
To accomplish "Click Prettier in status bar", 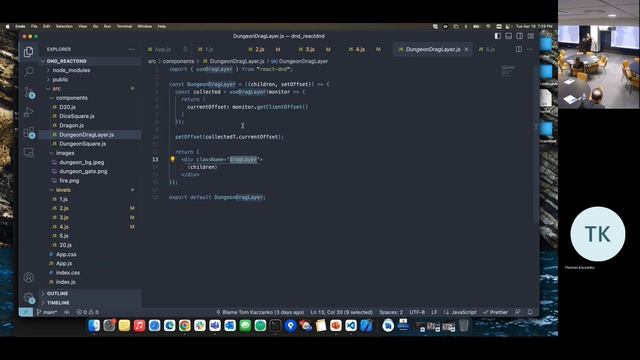I will point(496,312).
